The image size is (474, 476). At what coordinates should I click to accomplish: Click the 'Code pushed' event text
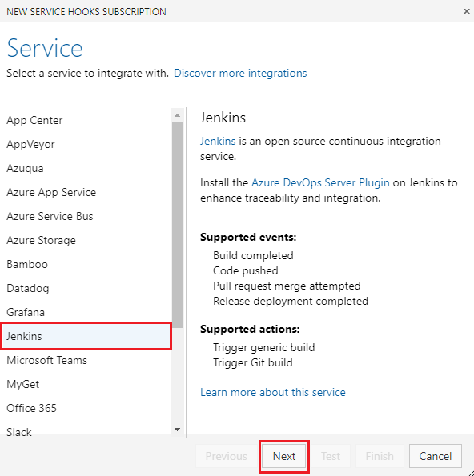[246, 270]
